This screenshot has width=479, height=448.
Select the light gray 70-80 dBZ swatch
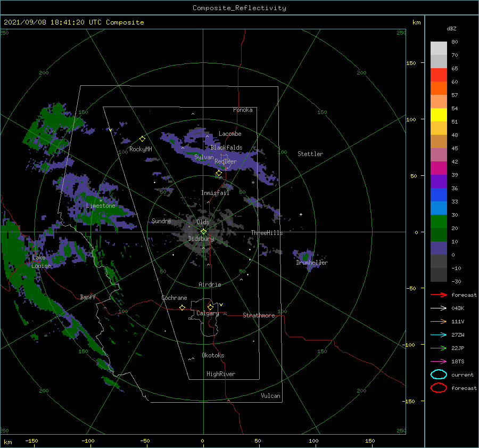coord(439,48)
